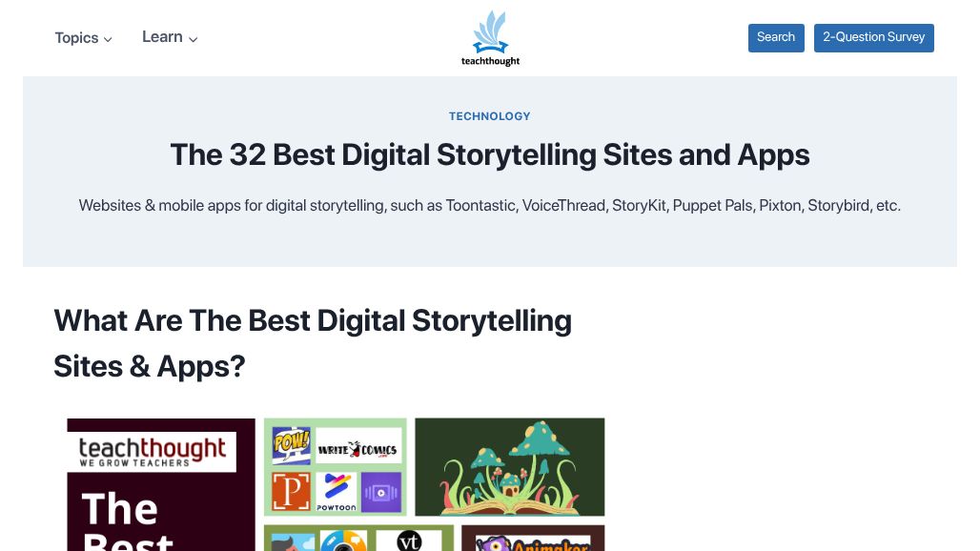Screen dimensions: 980x551
Task: Click the TECHNOLOGY category link
Action: tap(490, 116)
